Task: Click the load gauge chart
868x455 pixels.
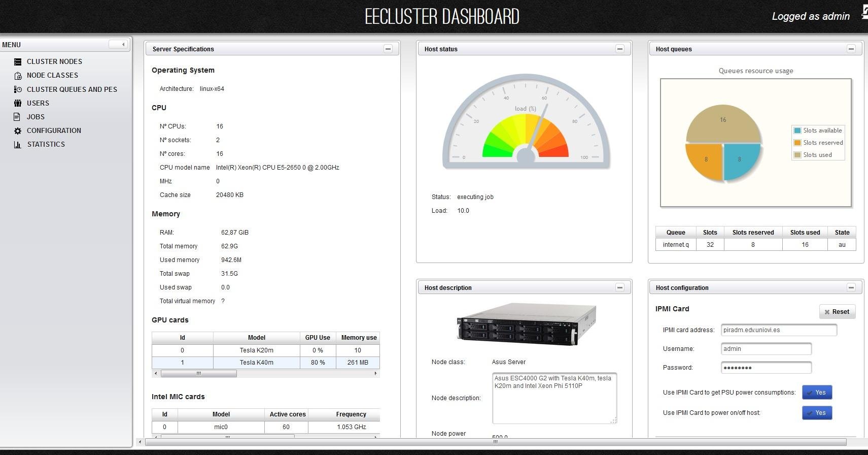Action: tap(526, 122)
